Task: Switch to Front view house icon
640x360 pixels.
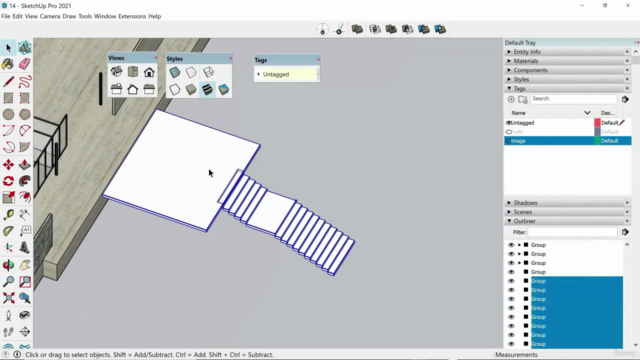Action: 149,72
